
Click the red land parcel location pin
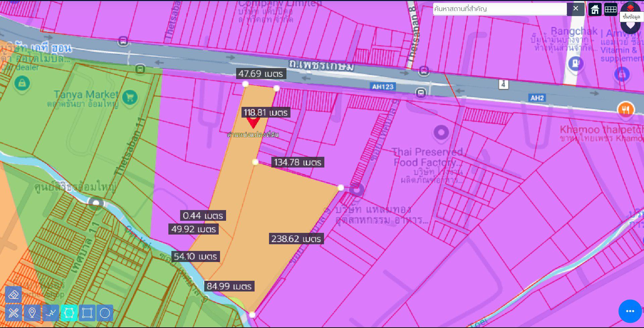pos(253,121)
